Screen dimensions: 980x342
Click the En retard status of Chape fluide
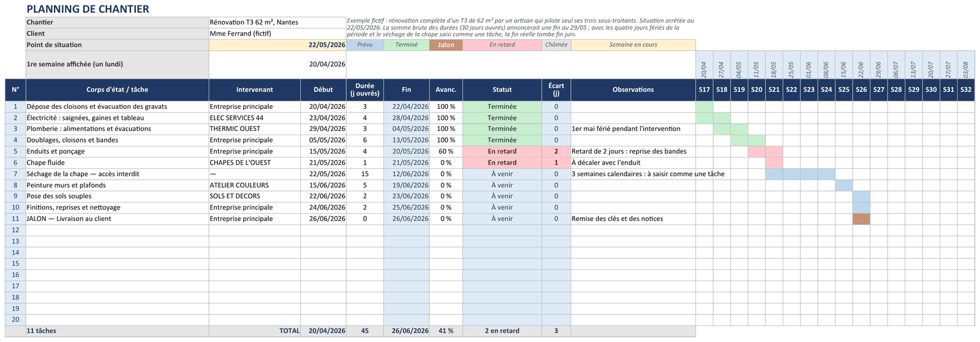pyautogui.click(x=502, y=163)
